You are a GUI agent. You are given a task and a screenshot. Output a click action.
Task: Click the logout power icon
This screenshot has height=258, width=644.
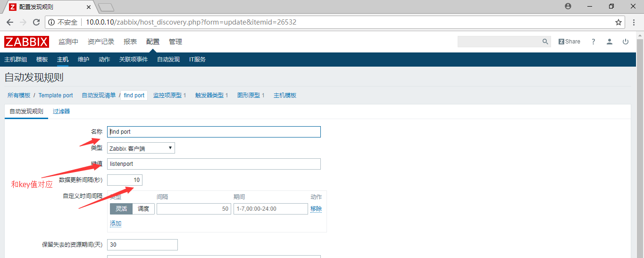pyautogui.click(x=626, y=42)
